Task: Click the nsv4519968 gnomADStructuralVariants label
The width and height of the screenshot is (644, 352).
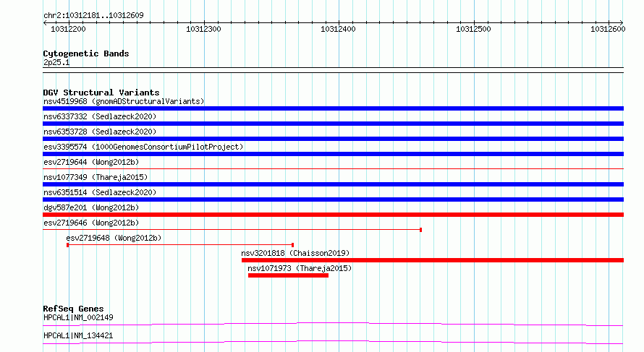Action: coord(124,101)
